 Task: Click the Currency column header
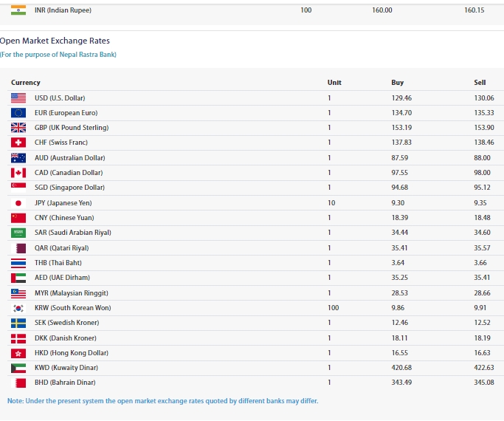click(x=26, y=83)
